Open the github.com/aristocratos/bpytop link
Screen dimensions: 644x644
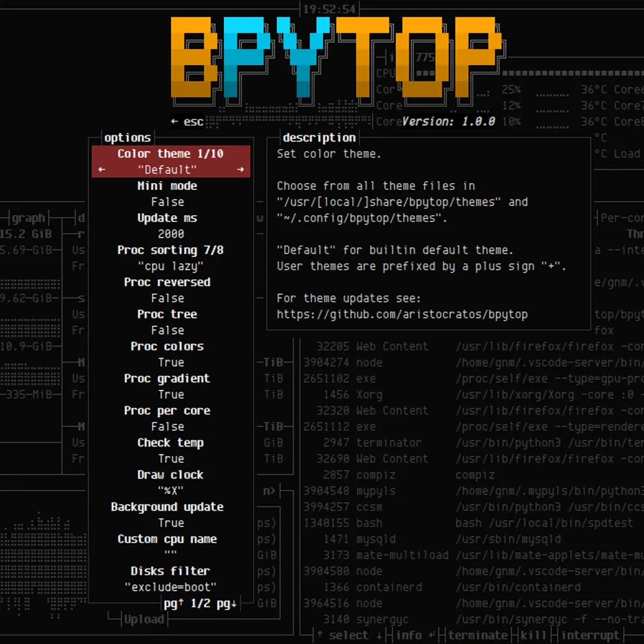(x=402, y=314)
